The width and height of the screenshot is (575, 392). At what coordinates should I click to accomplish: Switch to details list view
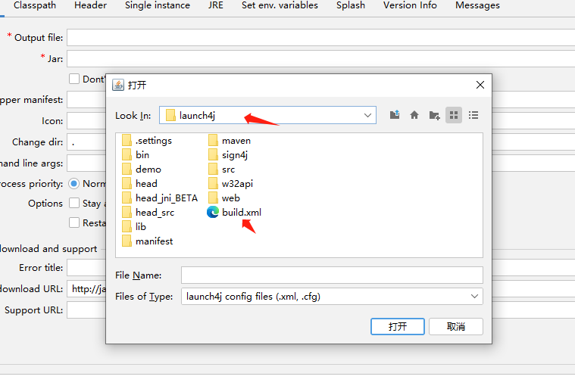pyautogui.click(x=473, y=115)
